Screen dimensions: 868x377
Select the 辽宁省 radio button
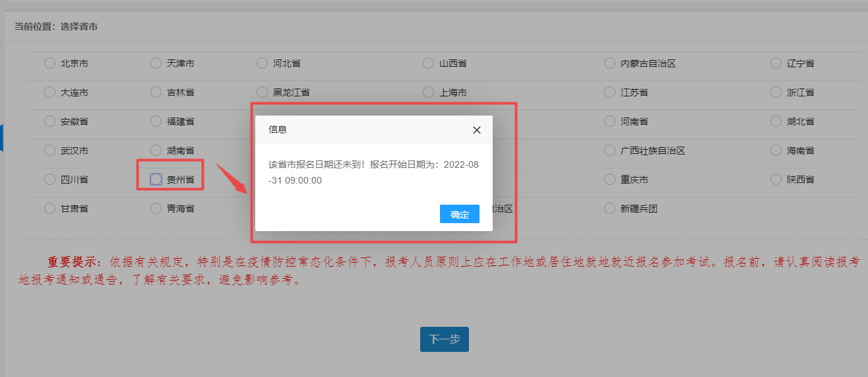[x=776, y=63]
